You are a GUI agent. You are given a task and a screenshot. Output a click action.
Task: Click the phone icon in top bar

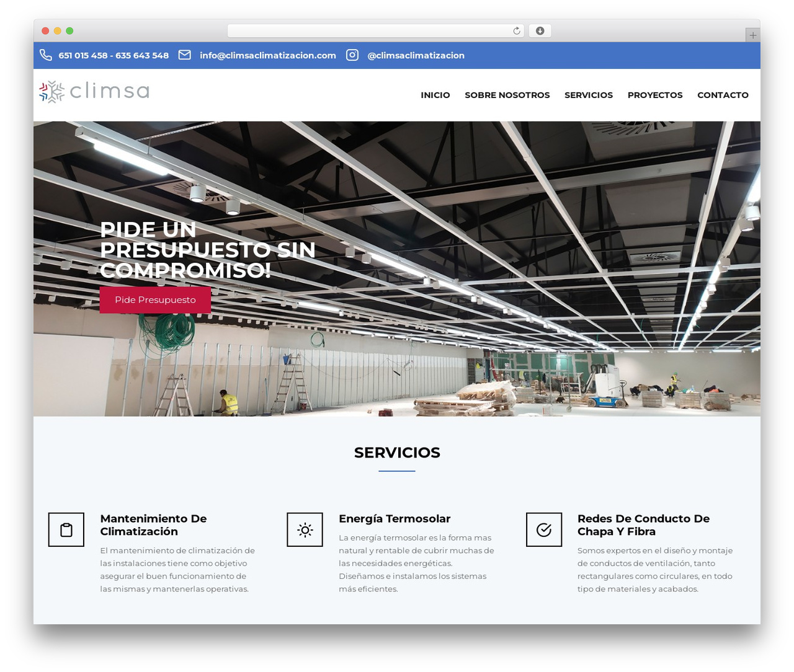pyautogui.click(x=46, y=55)
